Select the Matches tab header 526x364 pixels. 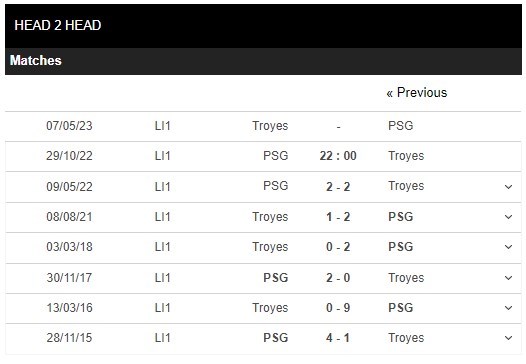click(36, 61)
